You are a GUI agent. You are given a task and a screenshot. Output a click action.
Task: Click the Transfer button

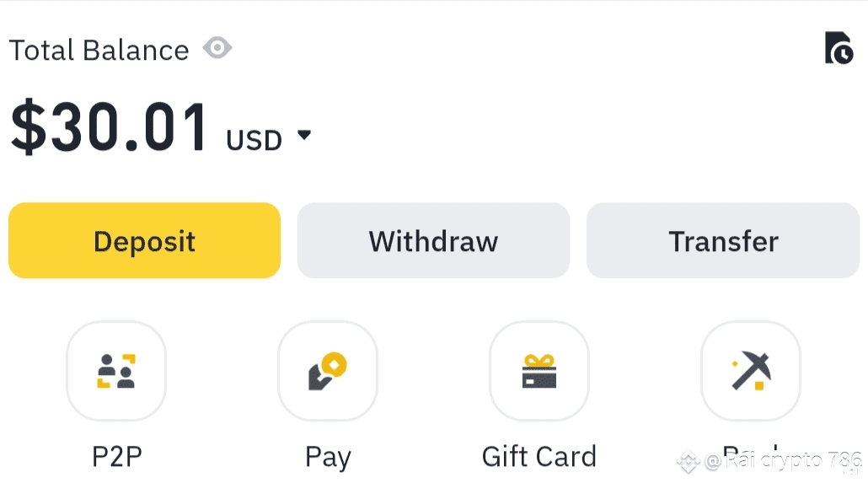(723, 240)
